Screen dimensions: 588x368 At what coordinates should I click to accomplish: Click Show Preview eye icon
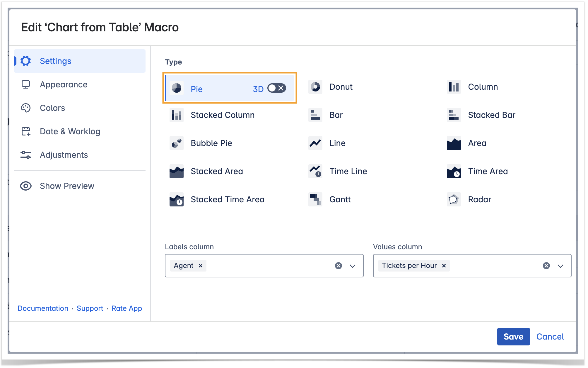26,186
